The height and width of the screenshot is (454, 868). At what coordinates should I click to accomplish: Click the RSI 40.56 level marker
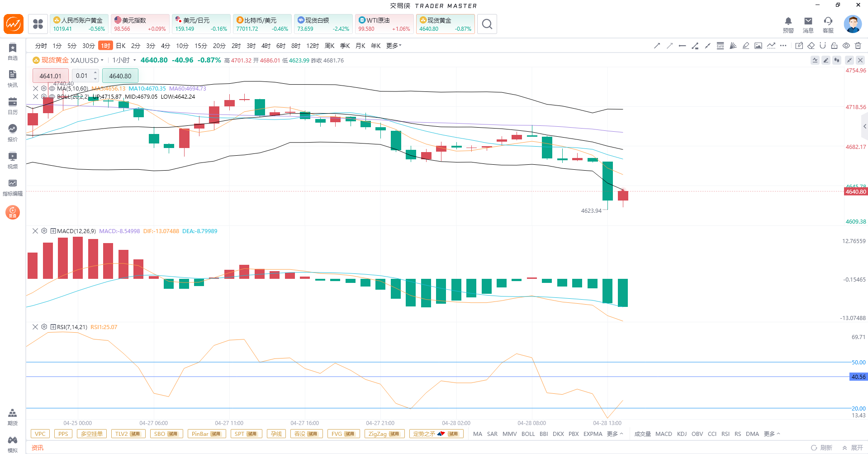coord(858,377)
